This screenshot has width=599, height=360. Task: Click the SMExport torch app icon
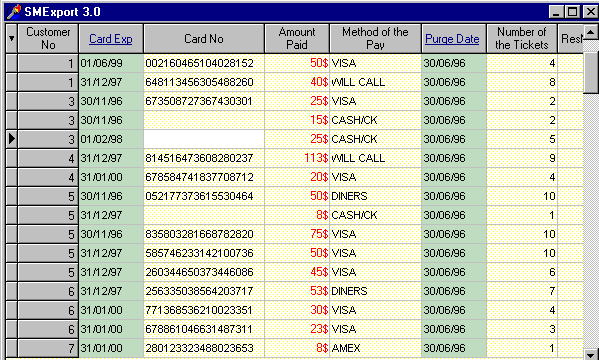point(13,12)
